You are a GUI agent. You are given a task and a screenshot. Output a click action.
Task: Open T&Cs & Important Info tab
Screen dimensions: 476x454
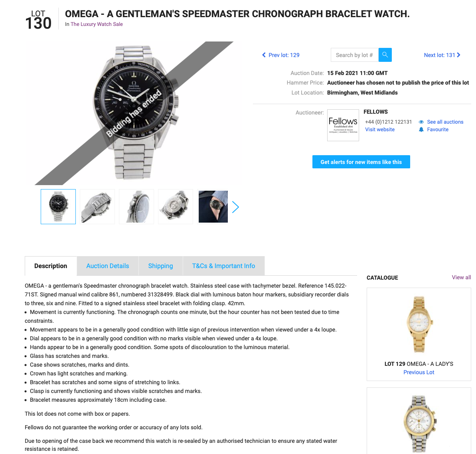click(224, 266)
